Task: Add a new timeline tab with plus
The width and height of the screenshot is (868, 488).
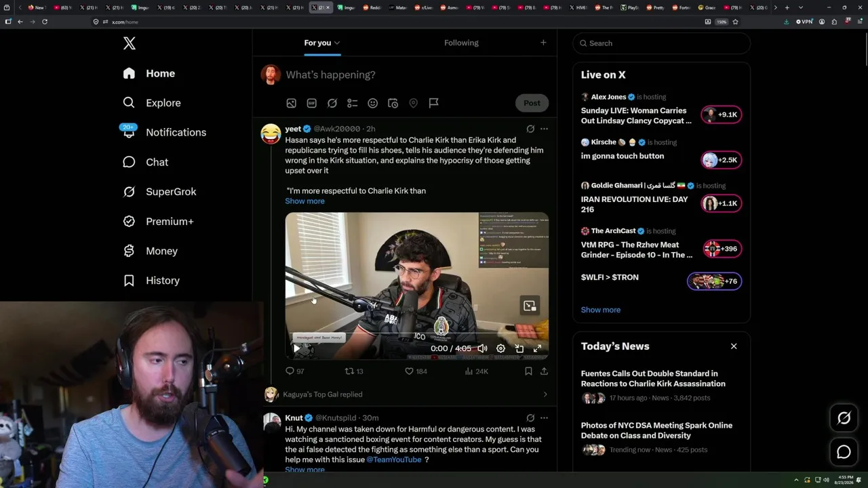Action: point(543,43)
